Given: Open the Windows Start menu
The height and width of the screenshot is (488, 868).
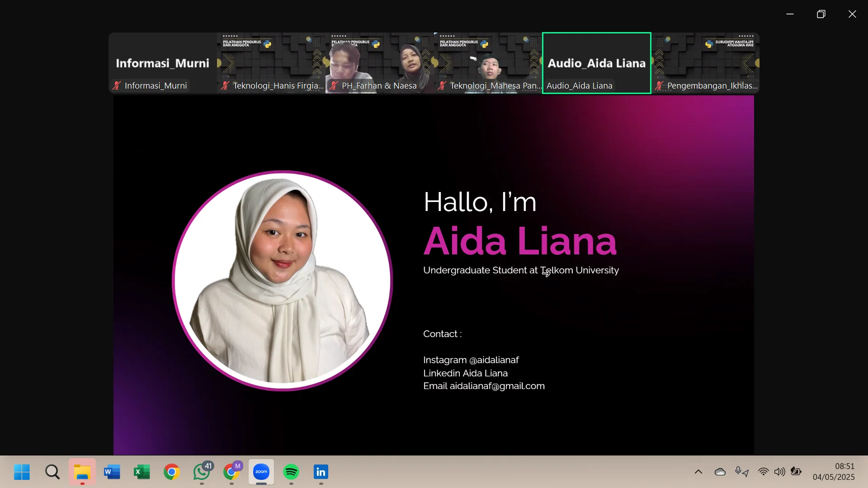Looking at the screenshot, I should 22,472.
